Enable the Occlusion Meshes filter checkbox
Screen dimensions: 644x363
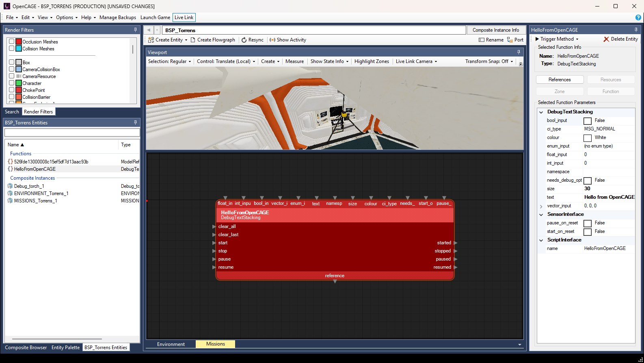tap(12, 41)
